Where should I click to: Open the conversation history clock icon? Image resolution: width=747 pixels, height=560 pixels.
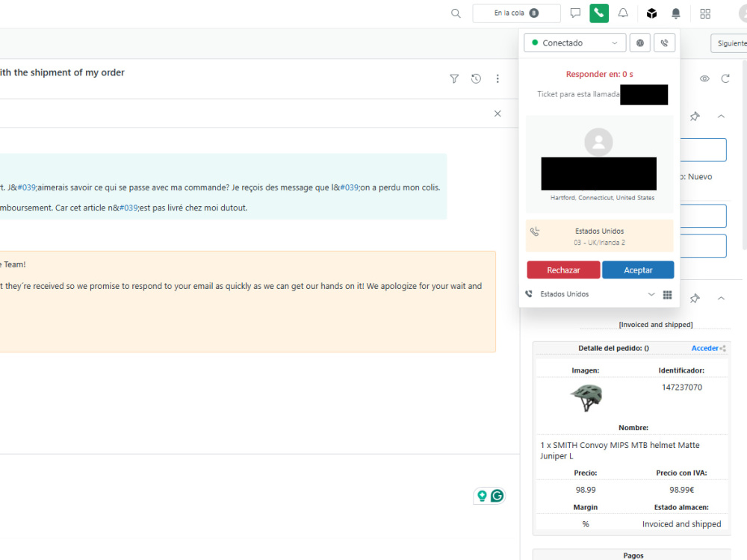[476, 78]
